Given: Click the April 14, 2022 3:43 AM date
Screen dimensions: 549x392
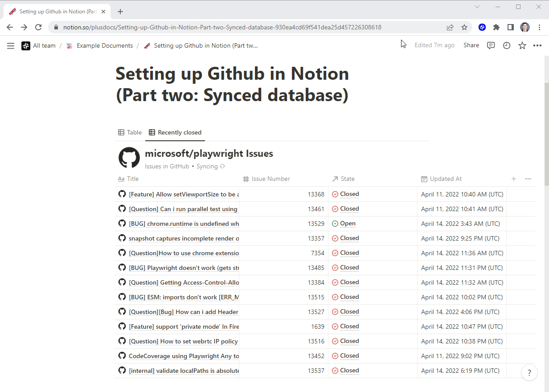Looking at the screenshot, I should point(460,224).
